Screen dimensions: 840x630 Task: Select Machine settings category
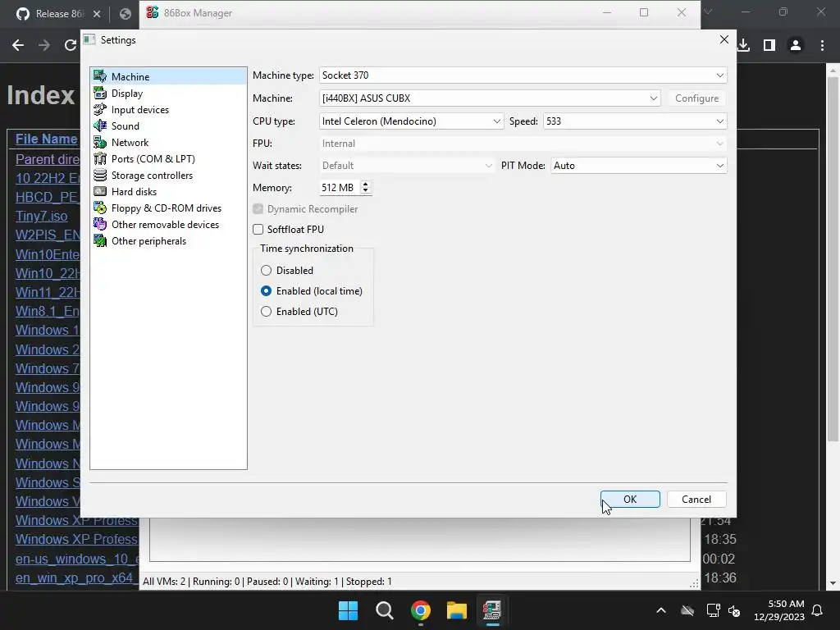[x=168, y=76]
